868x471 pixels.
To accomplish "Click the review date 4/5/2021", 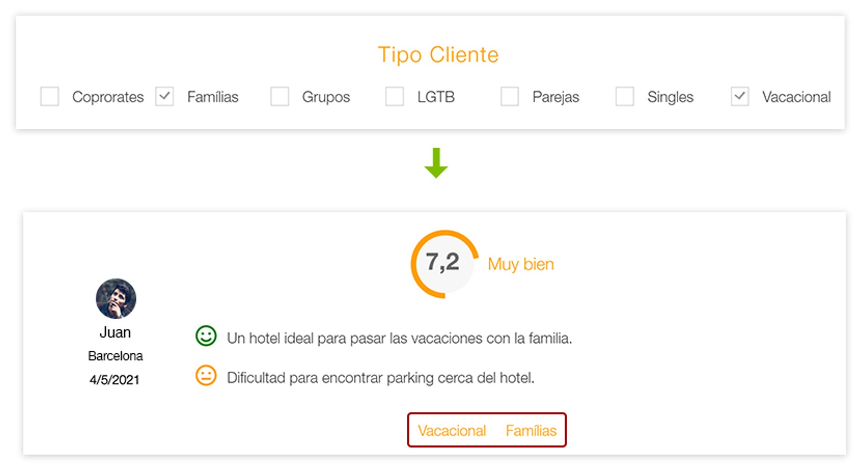I will 115,380.
